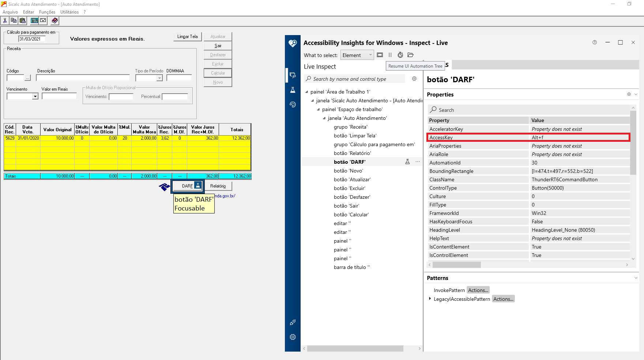Open the 'What to select' Element dropdown

tap(357, 55)
